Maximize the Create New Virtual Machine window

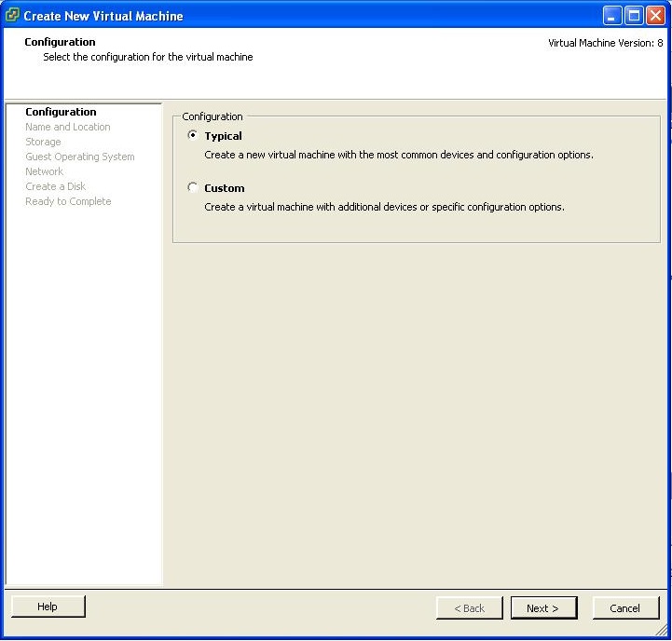634,15
